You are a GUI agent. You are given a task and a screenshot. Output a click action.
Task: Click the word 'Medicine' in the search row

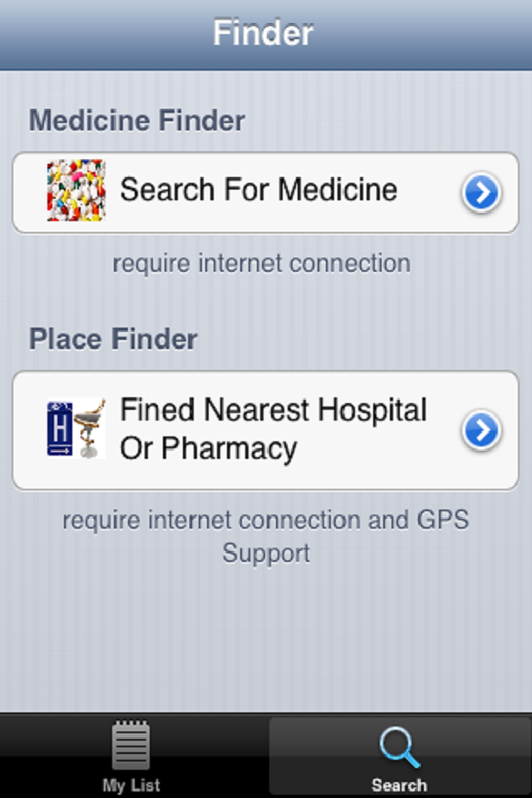[x=337, y=190]
